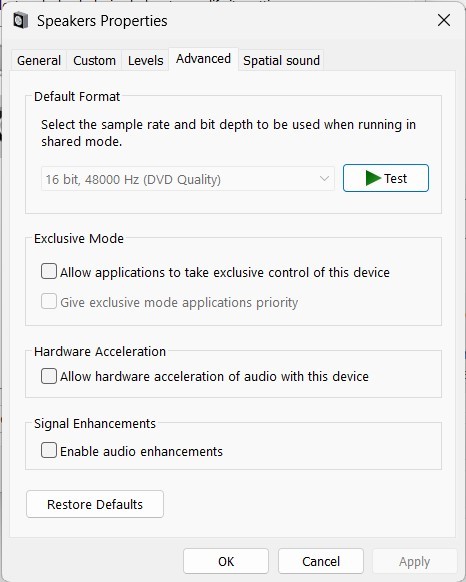Viewport: 466px width, 582px height.
Task: Expand the sample rate format dropdown
Action: (188, 179)
